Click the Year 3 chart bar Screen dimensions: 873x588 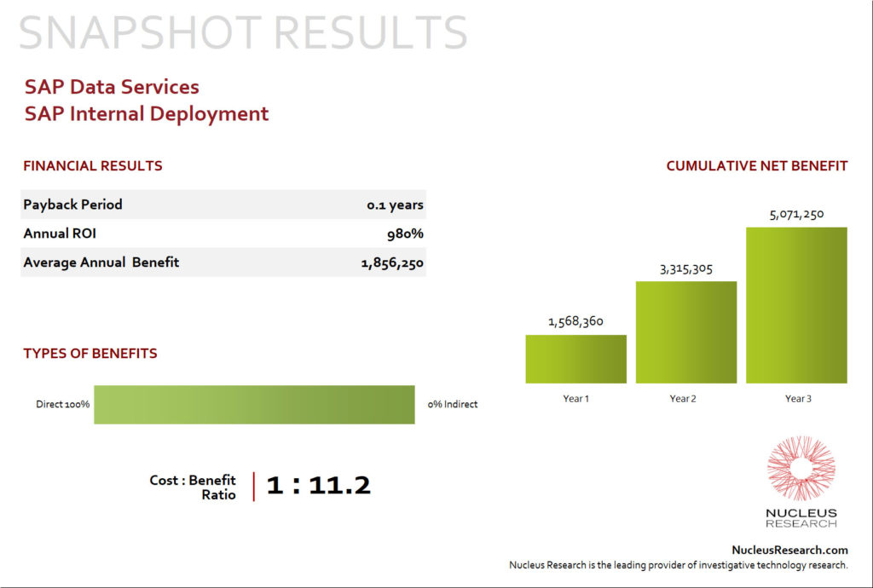796,305
